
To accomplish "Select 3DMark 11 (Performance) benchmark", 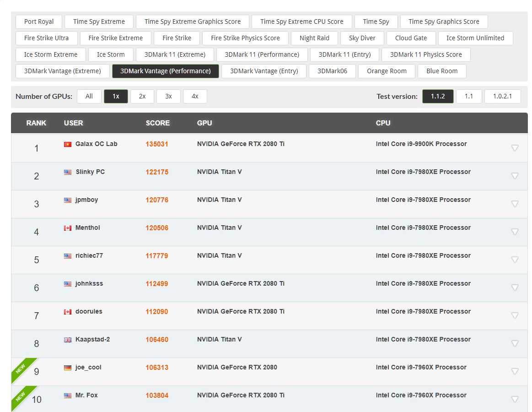I will point(262,54).
